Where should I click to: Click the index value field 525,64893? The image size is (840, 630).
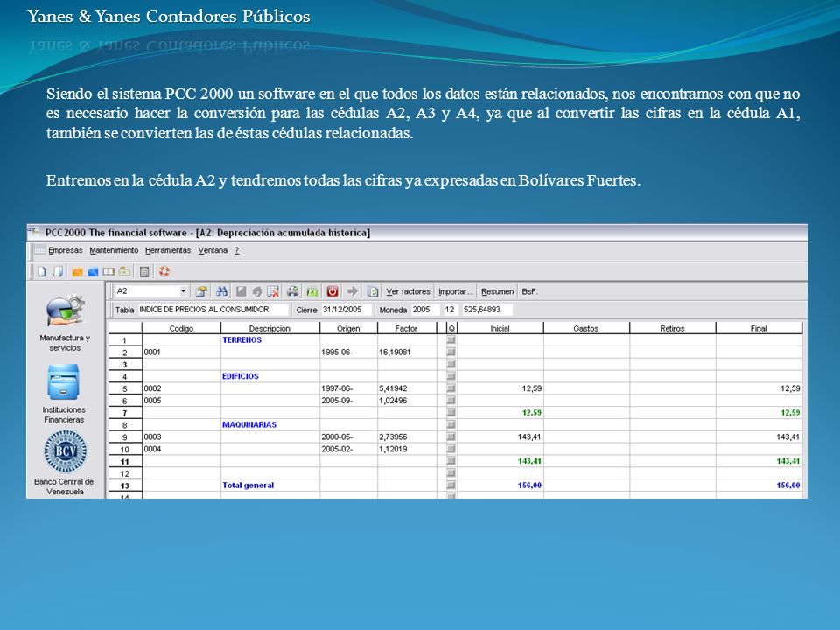(x=487, y=310)
